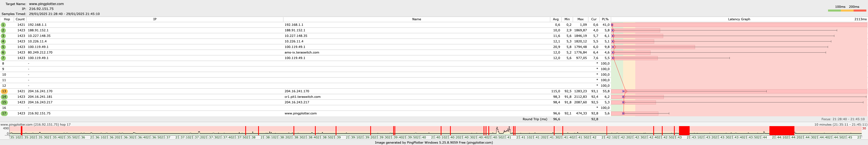Click the Count column header

20,19
